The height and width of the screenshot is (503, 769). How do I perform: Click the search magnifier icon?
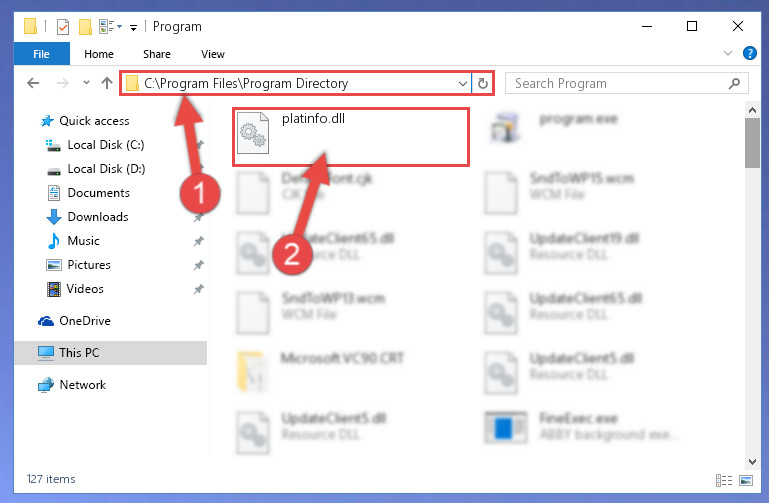pos(734,83)
